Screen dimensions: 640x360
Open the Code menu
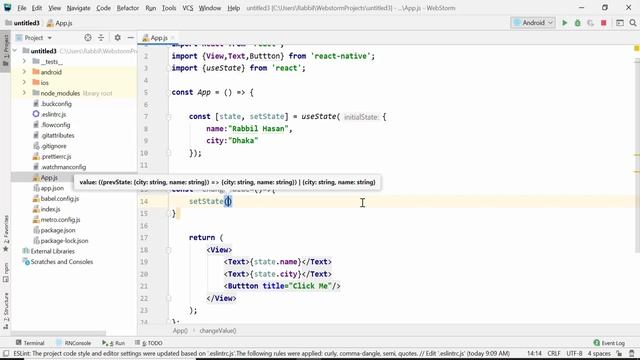point(103,8)
